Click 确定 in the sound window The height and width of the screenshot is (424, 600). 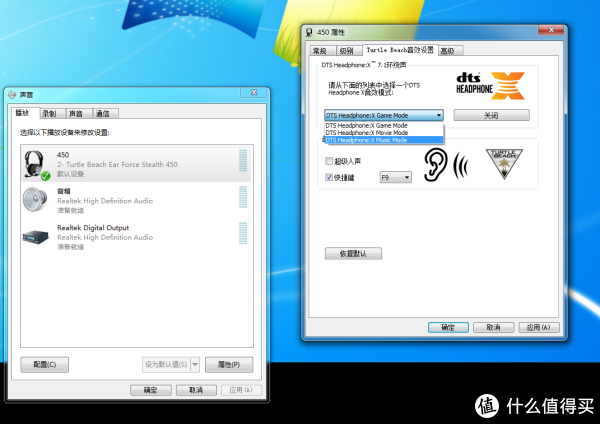150,390
